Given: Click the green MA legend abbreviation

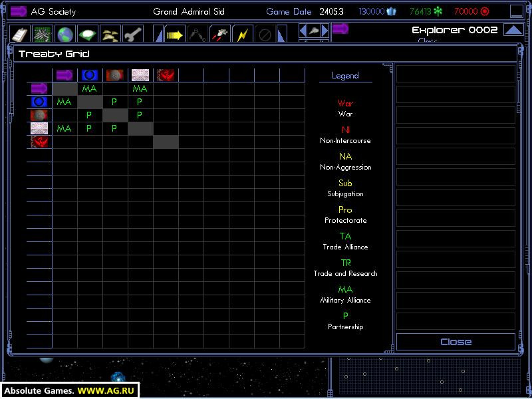Looking at the screenshot, I should tap(345, 289).
